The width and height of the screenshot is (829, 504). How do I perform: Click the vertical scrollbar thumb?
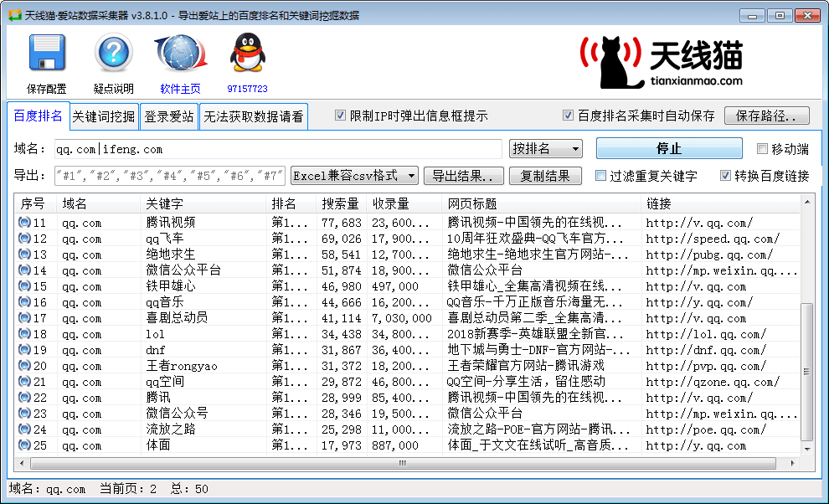(x=806, y=372)
